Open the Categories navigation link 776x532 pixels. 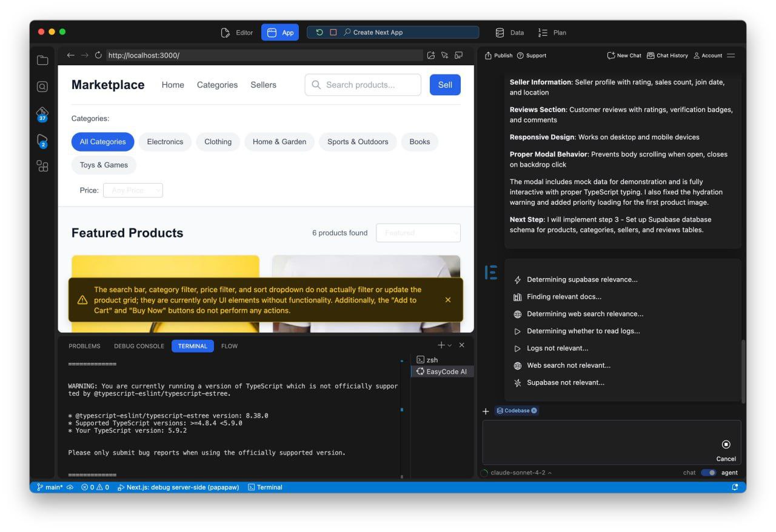click(x=217, y=85)
